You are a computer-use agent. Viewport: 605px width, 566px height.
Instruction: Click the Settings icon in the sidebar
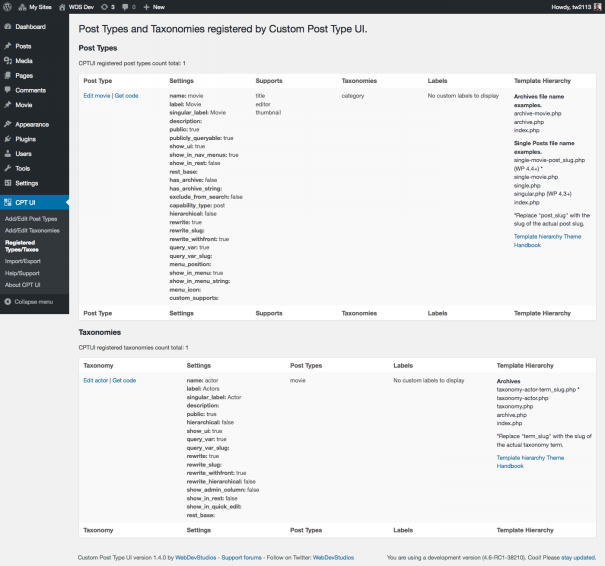[8, 183]
